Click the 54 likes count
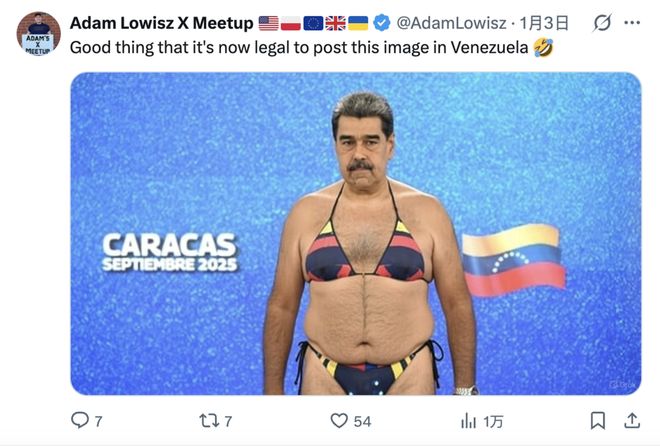660x446 pixels. (362, 421)
